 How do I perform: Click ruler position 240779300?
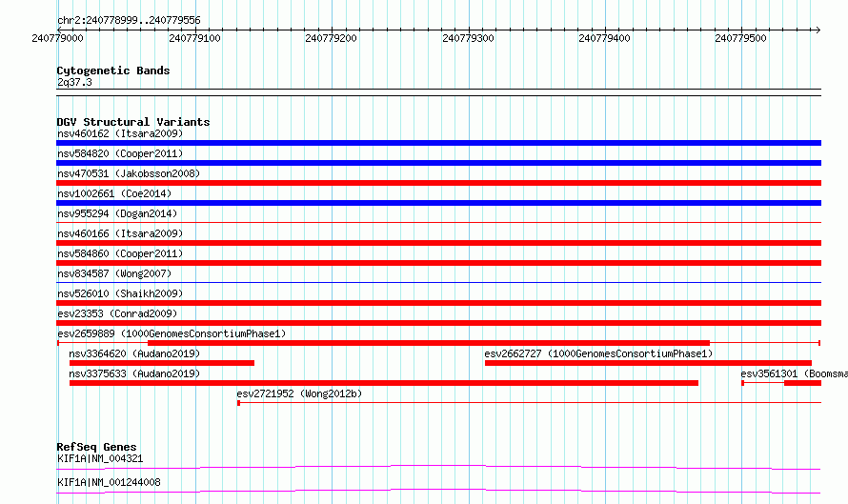[468, 38]
